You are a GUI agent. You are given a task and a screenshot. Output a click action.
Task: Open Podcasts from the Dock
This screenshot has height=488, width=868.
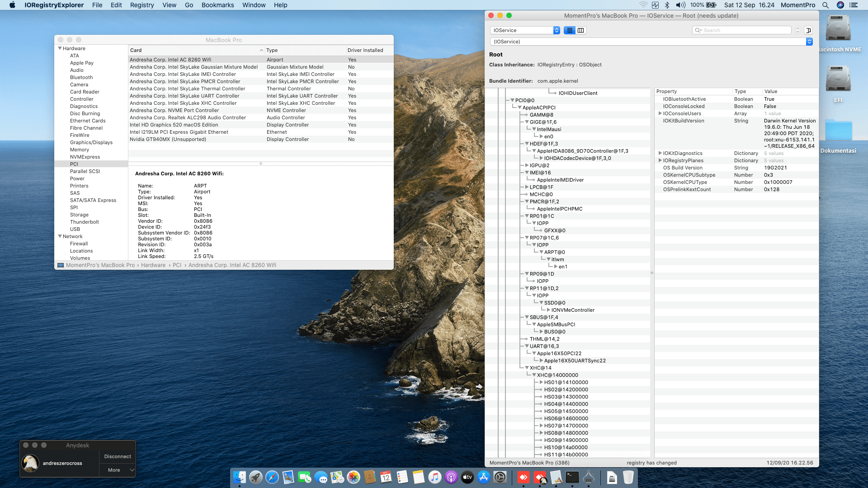(451, 477)
